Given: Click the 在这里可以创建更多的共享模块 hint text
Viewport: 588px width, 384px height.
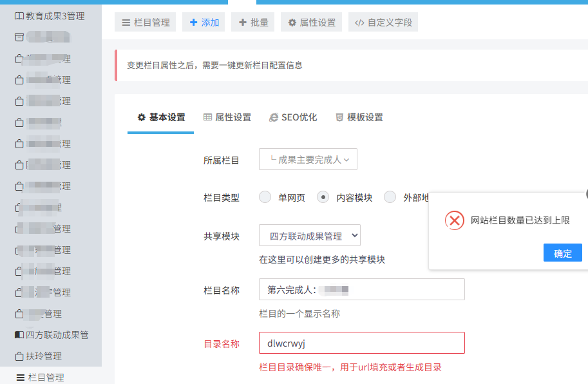Looking at the screenshot, I should tap(322, 260).
